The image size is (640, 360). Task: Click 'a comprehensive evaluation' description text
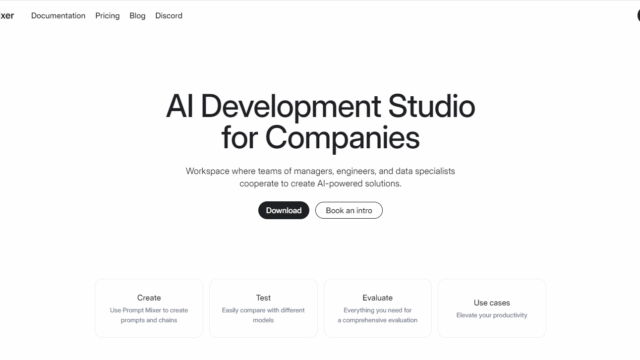click(x=378, y=320)
